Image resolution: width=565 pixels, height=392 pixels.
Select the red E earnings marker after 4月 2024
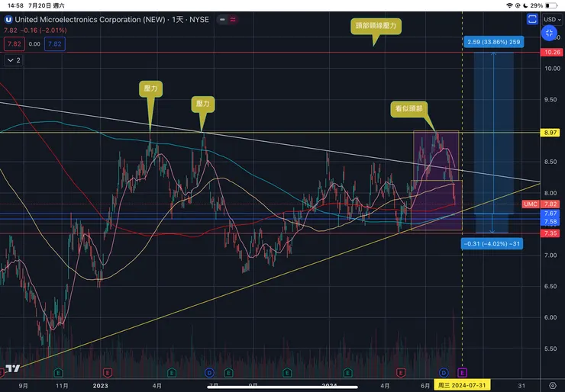tap(400, 372)
